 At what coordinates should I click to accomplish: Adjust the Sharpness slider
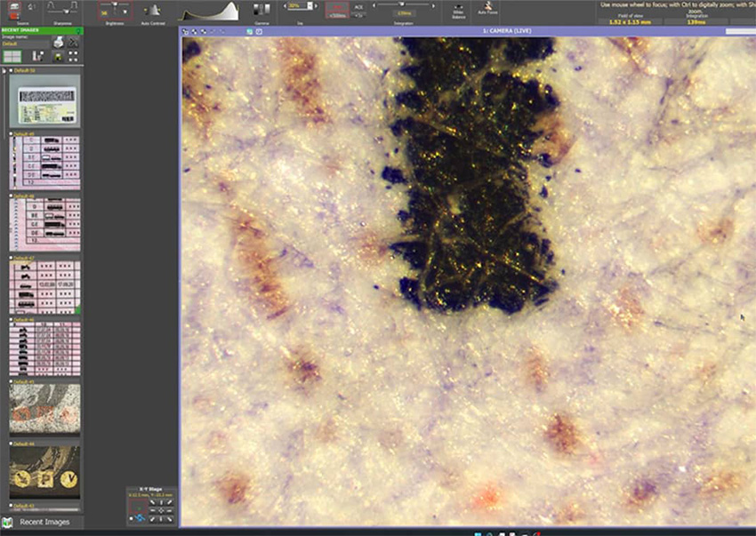pyautogui.click(x=65, y=11)
